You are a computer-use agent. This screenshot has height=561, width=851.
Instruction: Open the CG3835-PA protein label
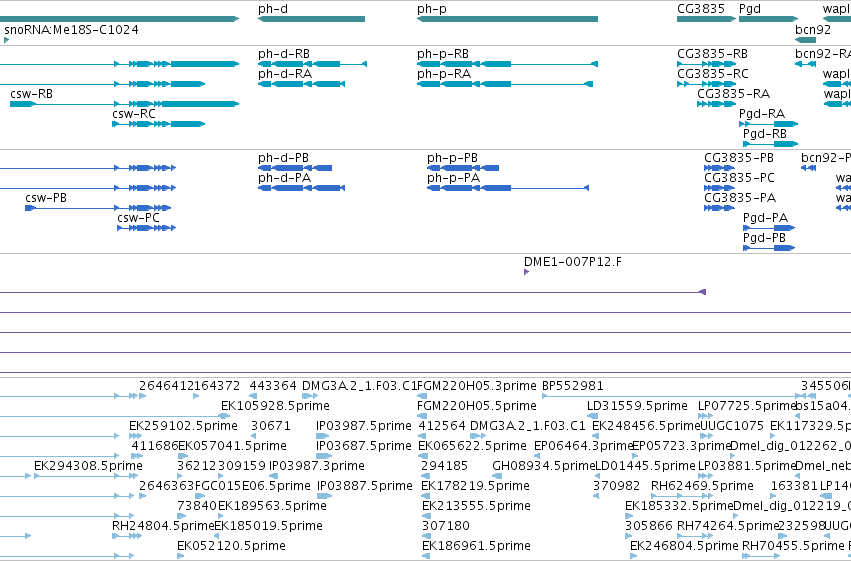click(740, 198)
